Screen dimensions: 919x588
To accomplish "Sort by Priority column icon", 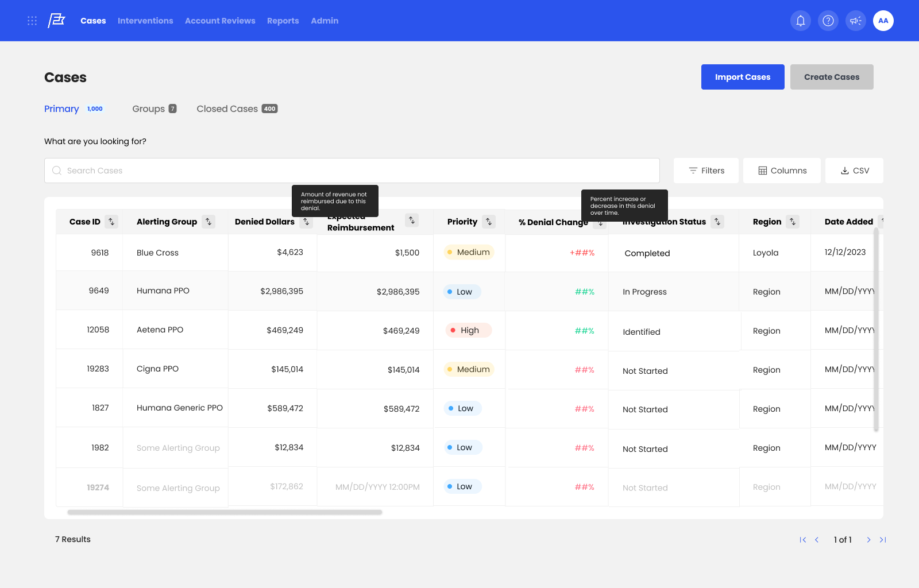I will point(489,222).
